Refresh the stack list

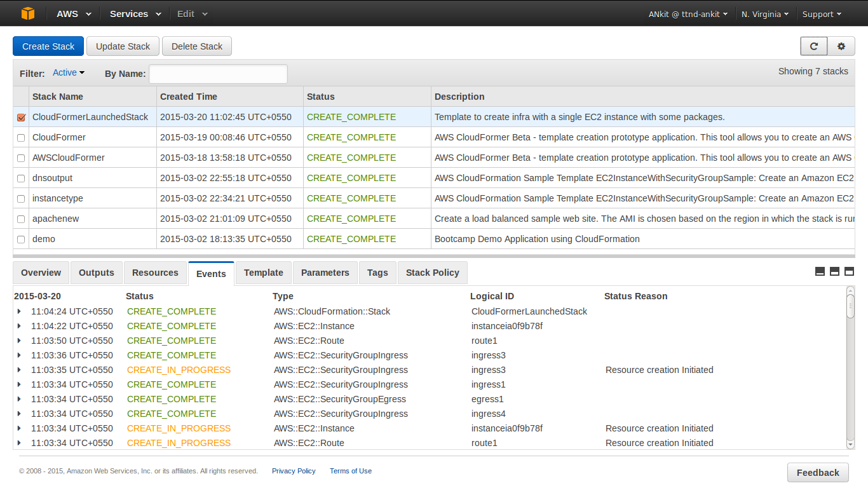click(813, 46)
